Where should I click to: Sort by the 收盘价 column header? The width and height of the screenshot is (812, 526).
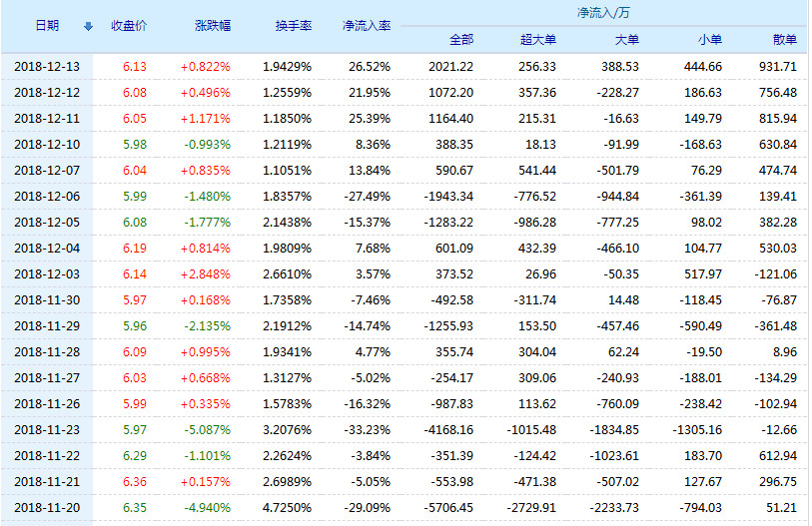pos(128,26)
